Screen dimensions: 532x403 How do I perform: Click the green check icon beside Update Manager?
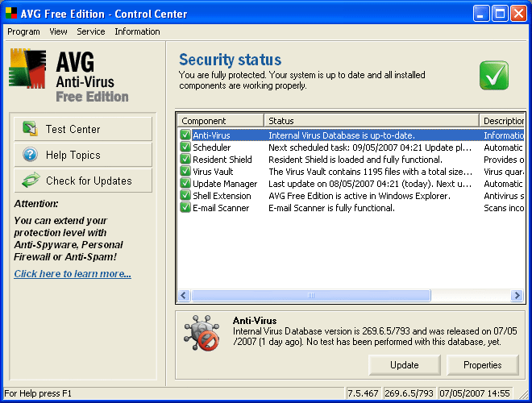point(185,184)
